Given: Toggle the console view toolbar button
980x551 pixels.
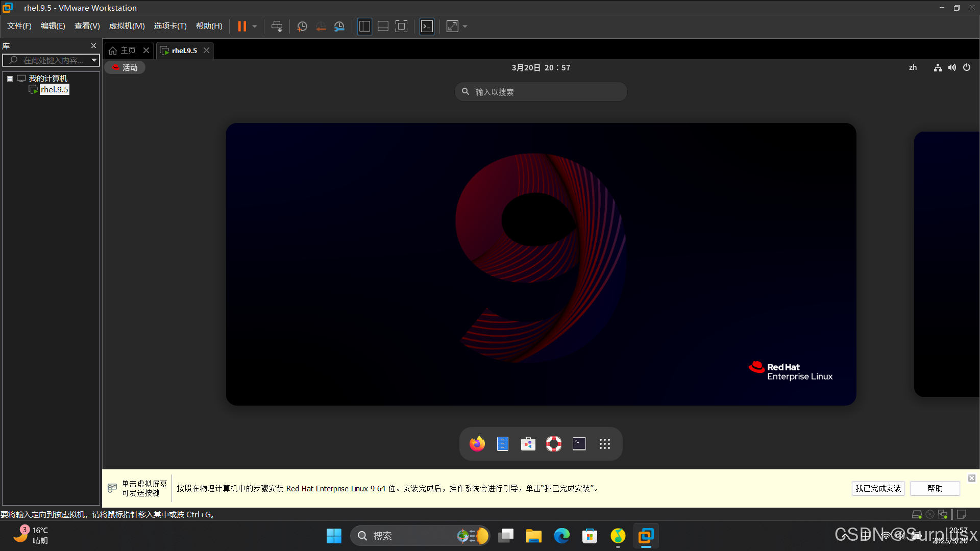Looking at the screenshot, I should 427,27.
